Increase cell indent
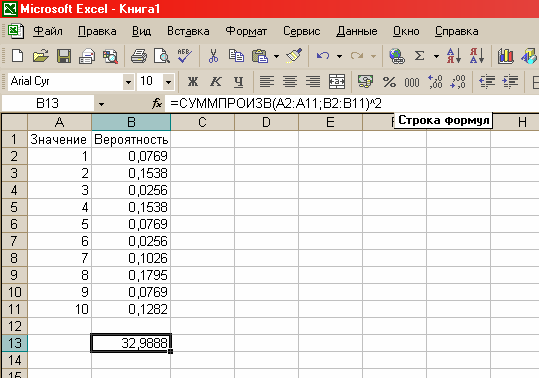Image resolution: width=539 pixels, height=378 pixels. 510,82
